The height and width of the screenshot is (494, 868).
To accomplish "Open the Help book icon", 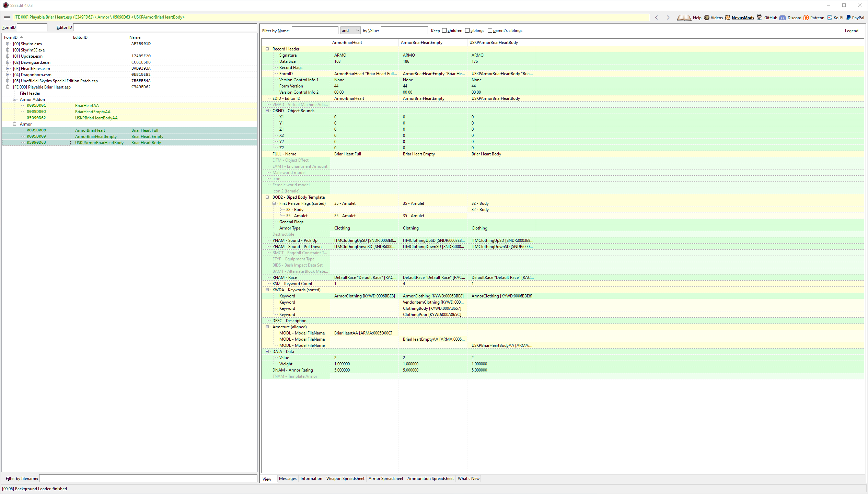I will click(684, 17).
